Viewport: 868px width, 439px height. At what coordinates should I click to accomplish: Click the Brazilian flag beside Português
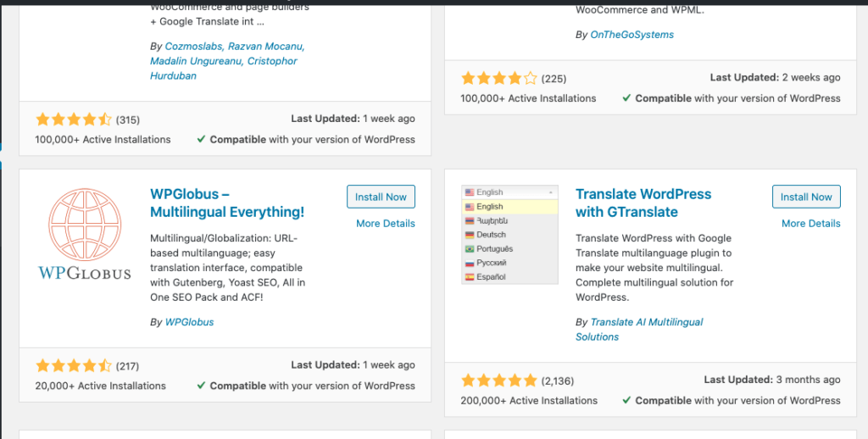470,248
